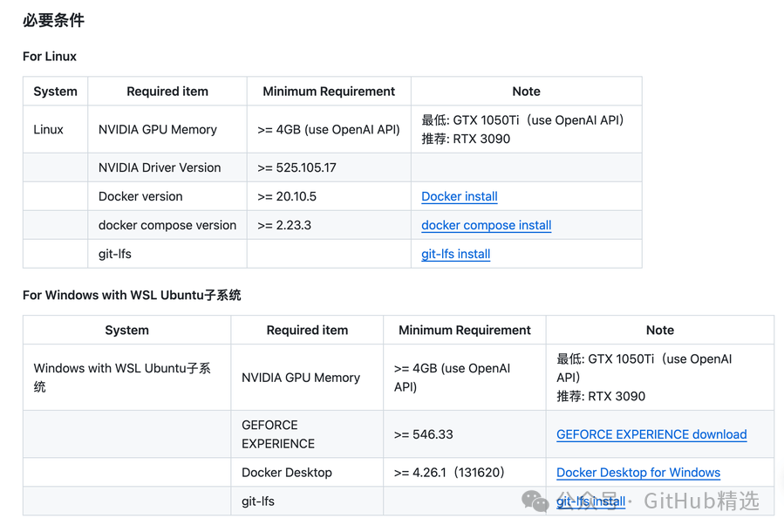
Task: Click the >= 525.105.17 value
Action: click(x=297, y=167)
